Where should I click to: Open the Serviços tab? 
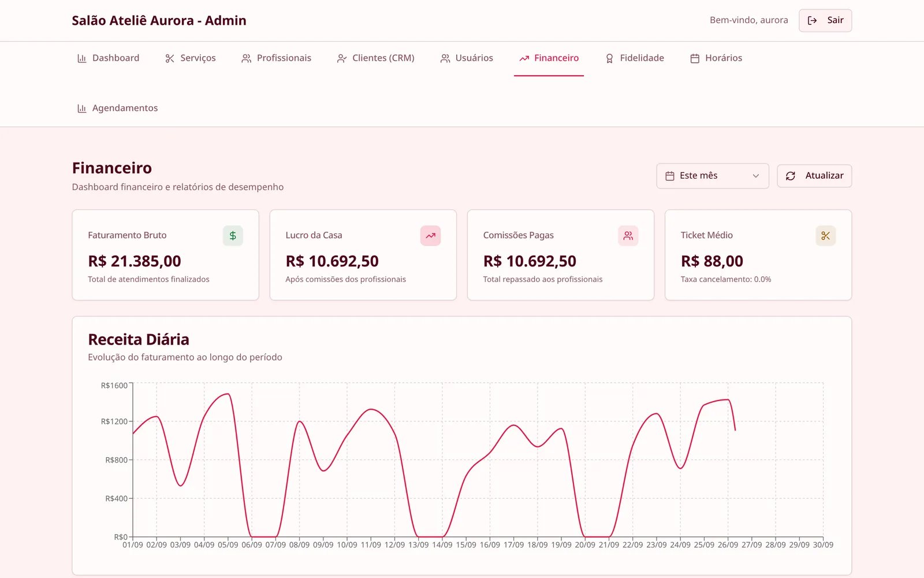191,58
